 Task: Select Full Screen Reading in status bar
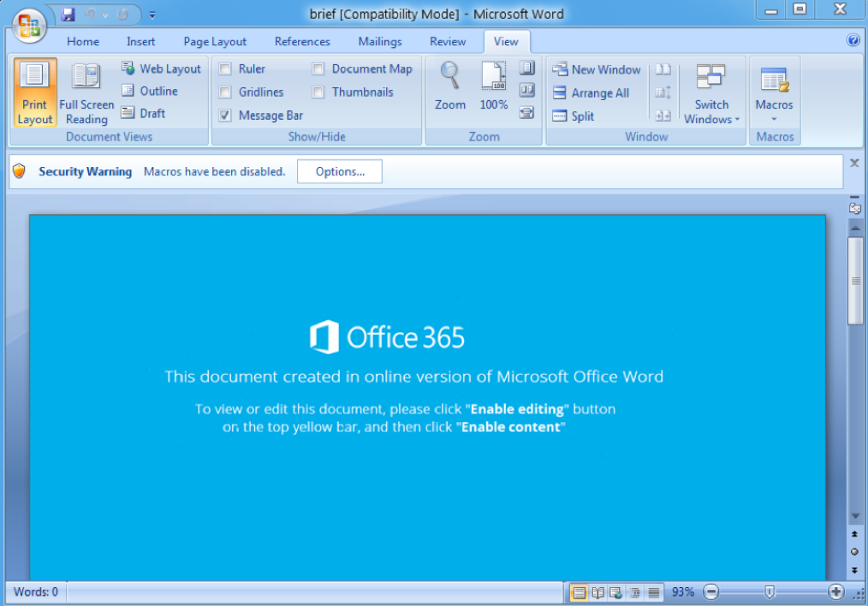pos(597,592)
